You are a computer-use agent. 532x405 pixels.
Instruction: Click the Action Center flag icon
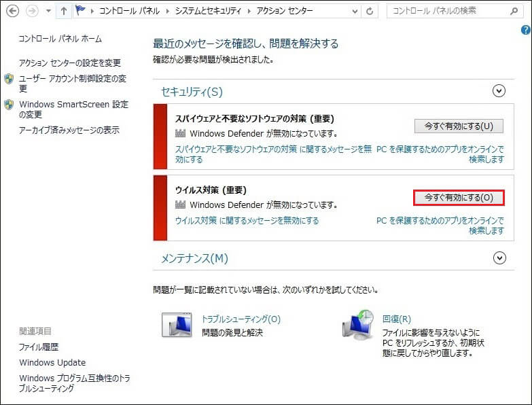82,12
